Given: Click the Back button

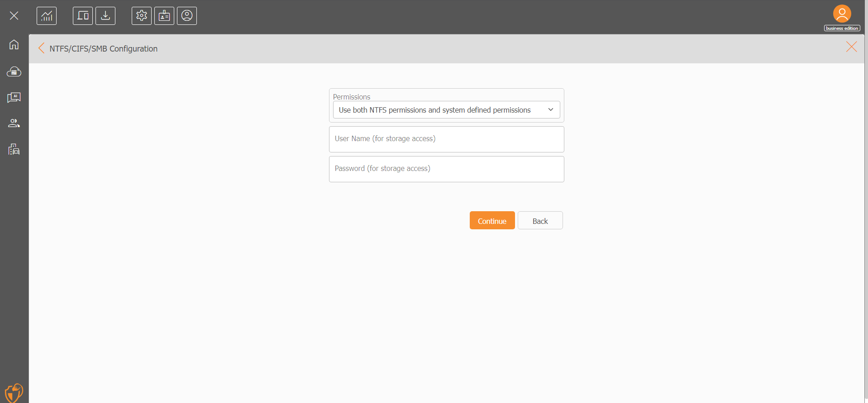Looking at the screenshot, I should click(540, 220).
